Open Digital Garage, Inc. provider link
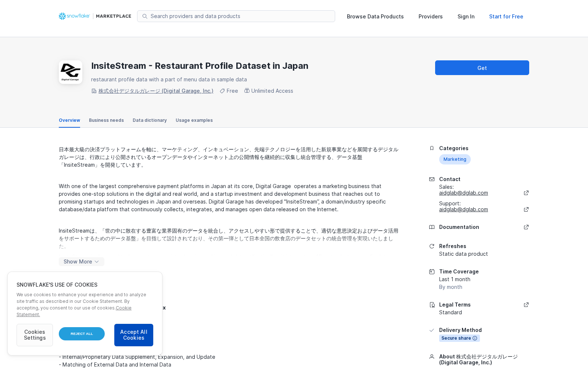Screen dimensions: 588x368 coord(156,91)
